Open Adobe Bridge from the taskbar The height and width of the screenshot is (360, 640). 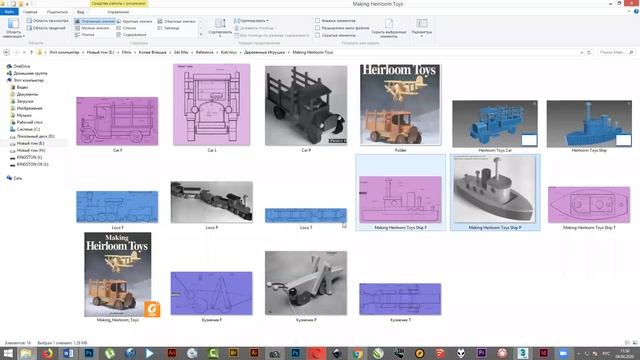233,353
